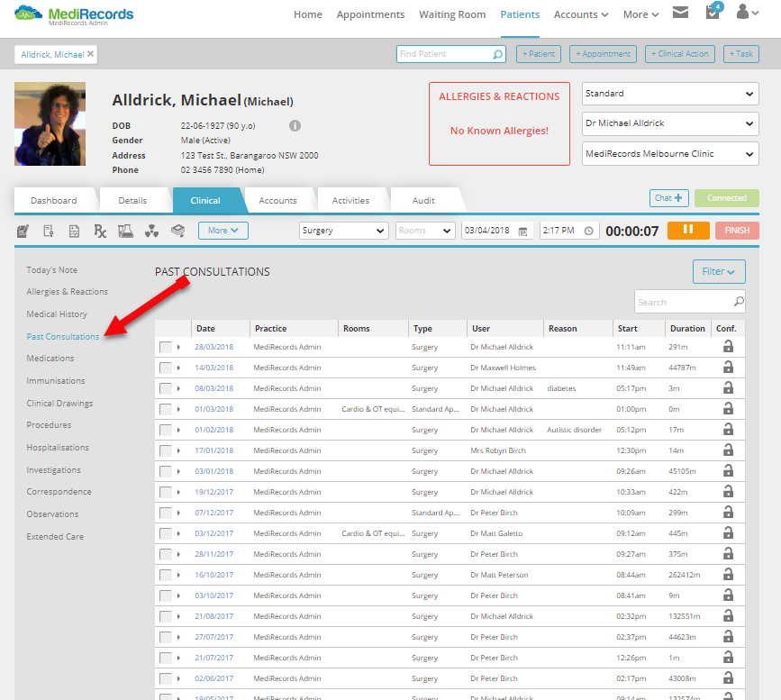Click lock icon for 03/01/2018 consultation
The height and width of the screenshot is (700, 781).
728,470
